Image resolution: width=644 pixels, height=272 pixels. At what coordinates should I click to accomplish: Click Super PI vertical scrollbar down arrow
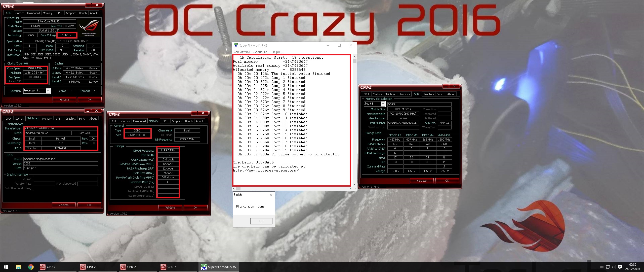tap(354, 184)
